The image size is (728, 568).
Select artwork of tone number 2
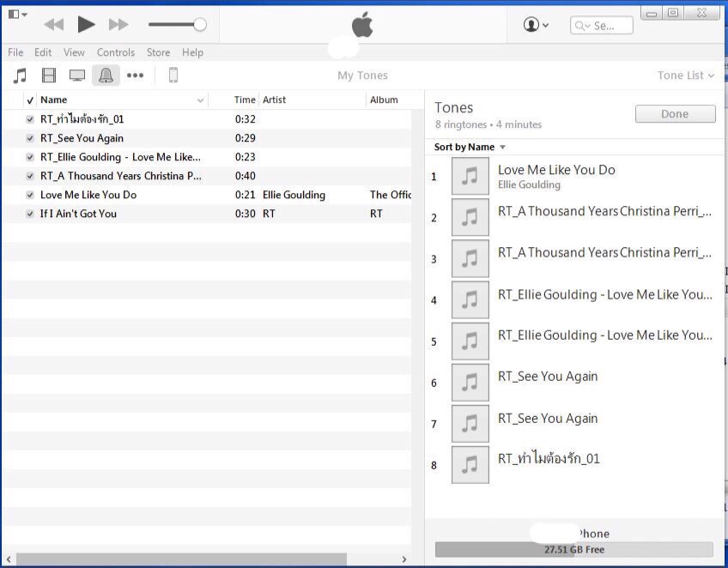point(470,217)
